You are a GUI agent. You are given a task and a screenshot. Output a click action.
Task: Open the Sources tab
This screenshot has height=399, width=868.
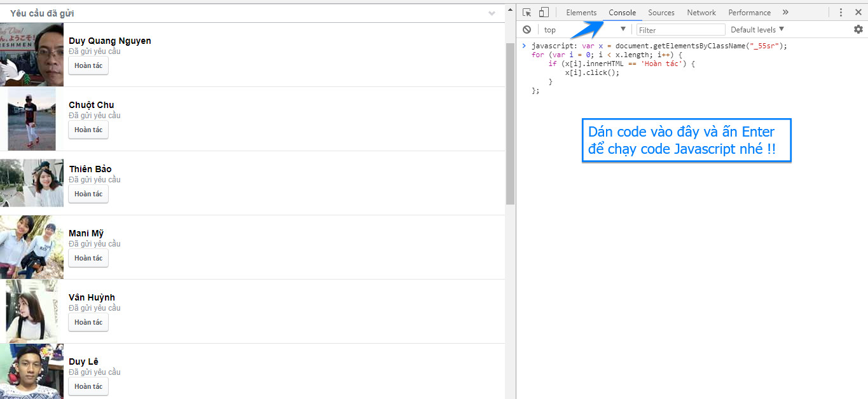[x=661, y=13]
